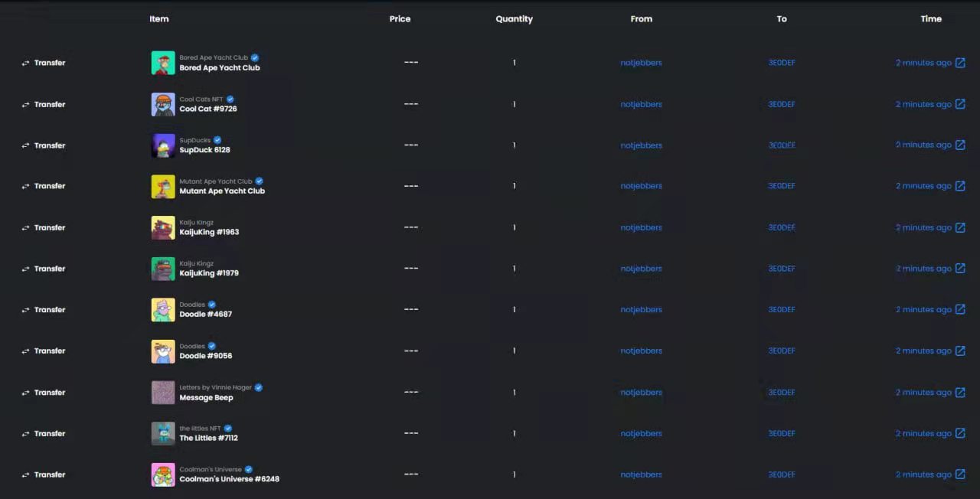The width and height of the screenshot is (980, 499).
Task: View The Littles #7112 thumbnail image
Action: pos(163,433)
